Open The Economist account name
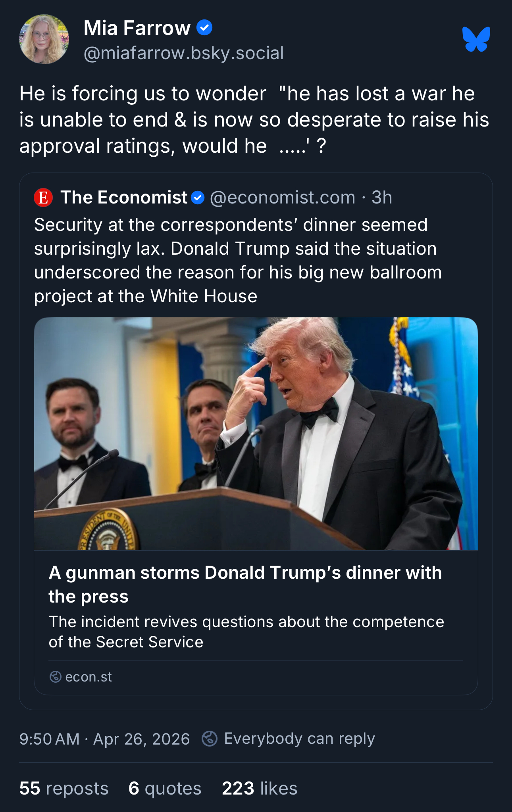 [123, 198]
